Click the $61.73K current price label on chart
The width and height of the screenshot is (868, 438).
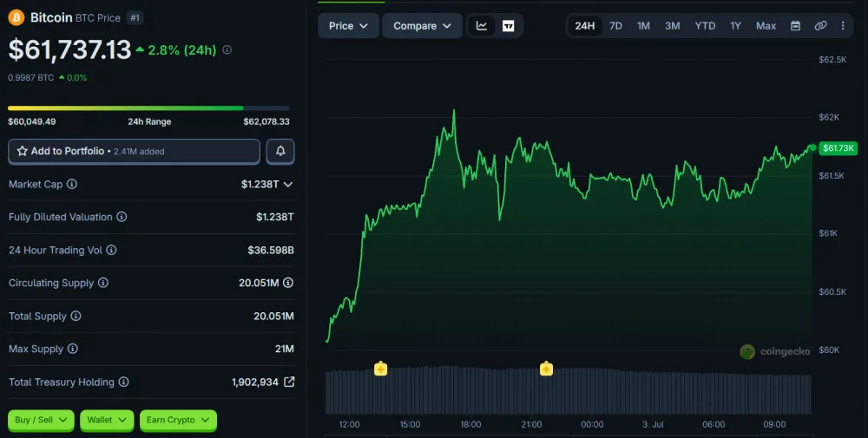click(838, 147)
